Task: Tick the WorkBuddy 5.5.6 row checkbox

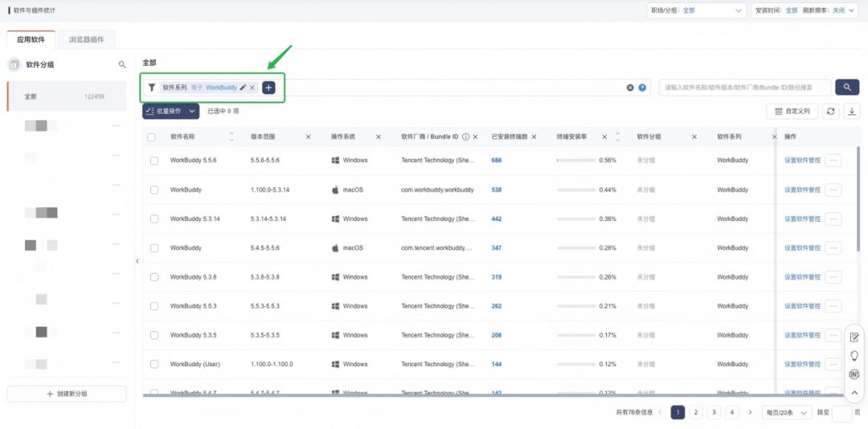Action: pyautogui.click(x=154, y=161)
